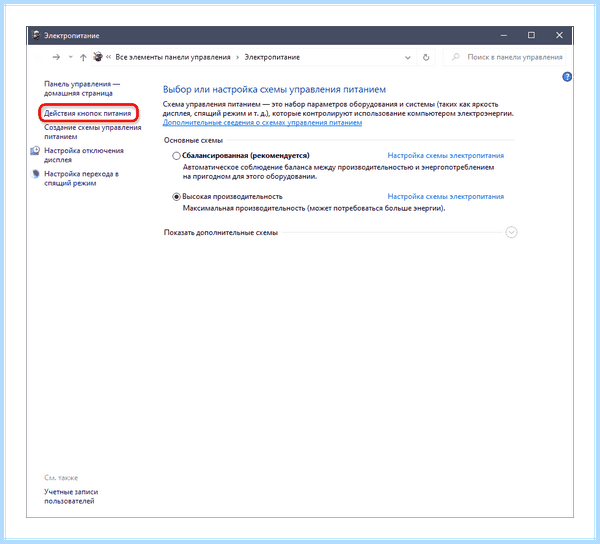
Task: Click the Электропитание title bar icon
Action: pos(36,35)
